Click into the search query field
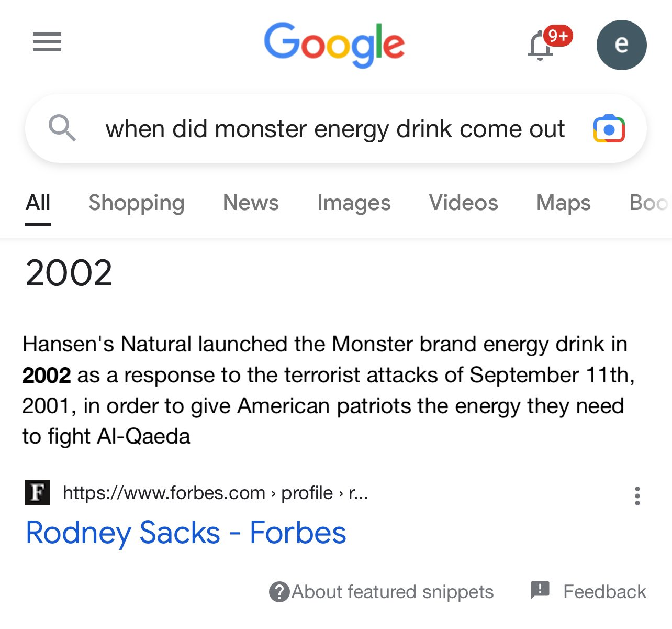 pos(335,129)
